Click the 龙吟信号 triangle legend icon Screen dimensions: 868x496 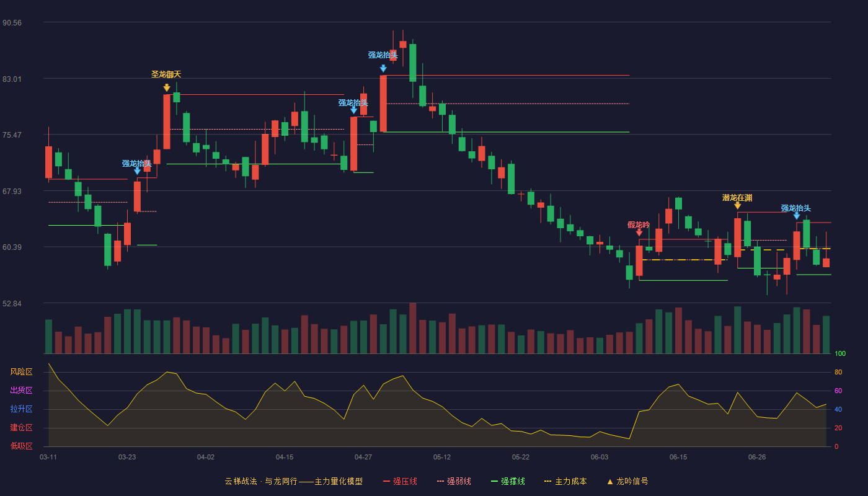tap(609, 481)
